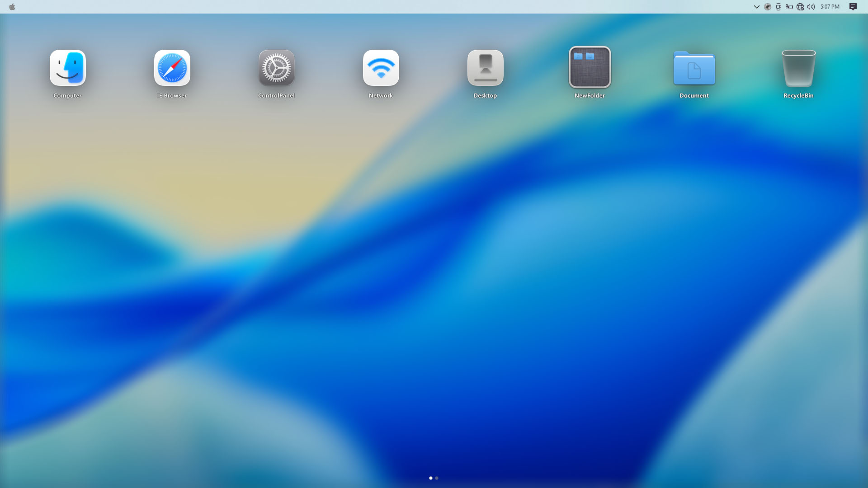Toggle the network globe tray icon
868x488 pixels.
point(800,6)
